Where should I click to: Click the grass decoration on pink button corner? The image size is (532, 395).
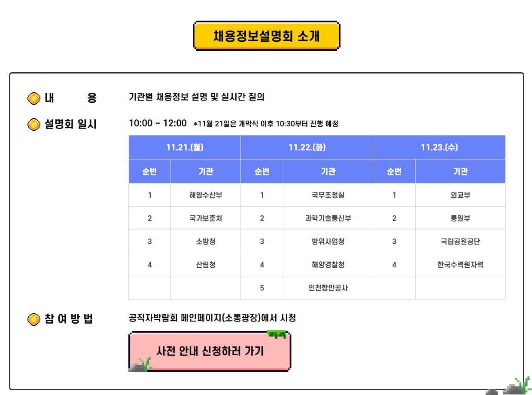pyautogui.click(x=277, y=334)
